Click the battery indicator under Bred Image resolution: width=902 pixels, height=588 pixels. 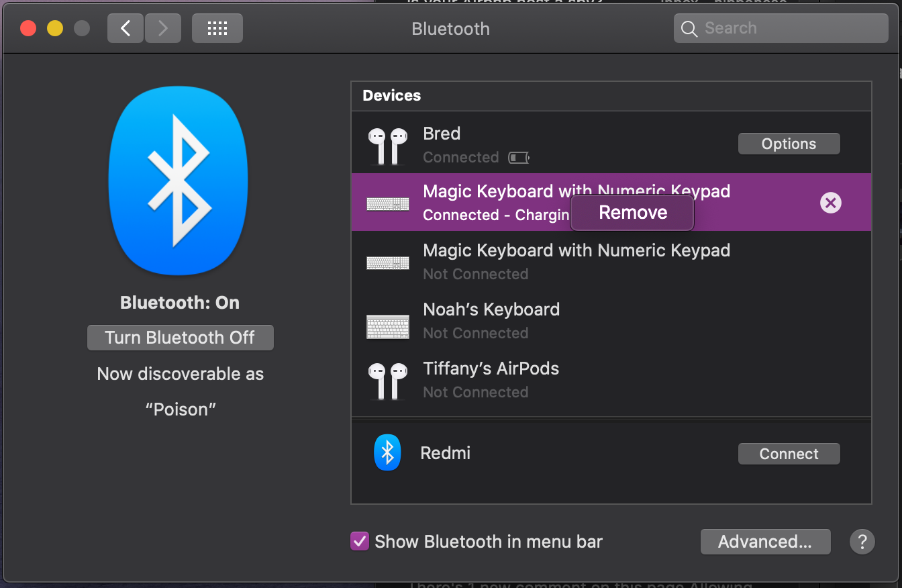pyautogui.click(x=519, y=158)
